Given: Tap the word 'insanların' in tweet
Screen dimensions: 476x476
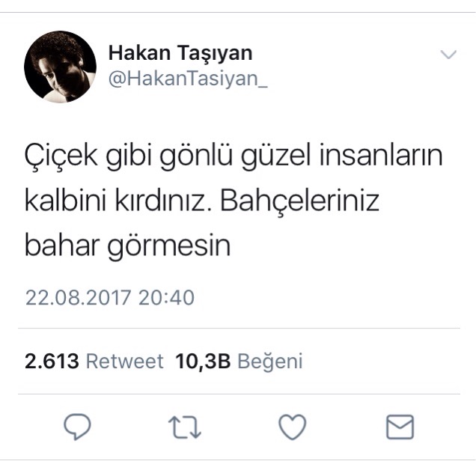Looking at the screenshot, I should [x=381, y=155].
